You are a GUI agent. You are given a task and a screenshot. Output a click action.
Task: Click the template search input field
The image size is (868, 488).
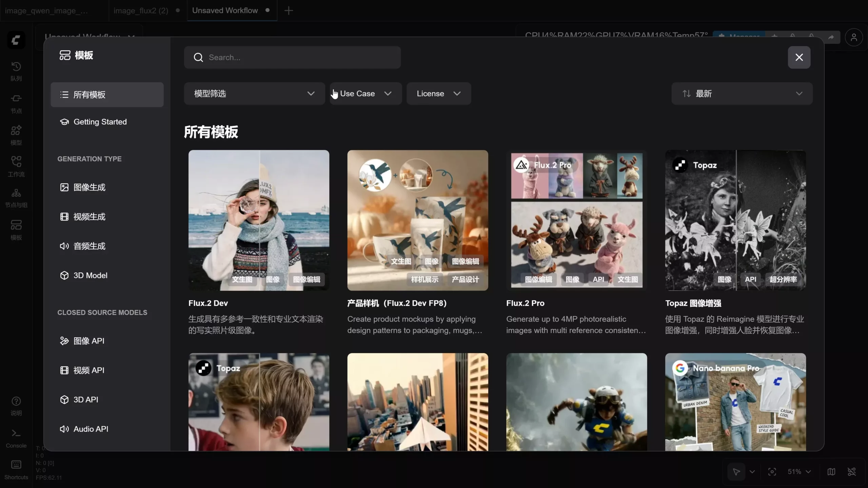292,57
